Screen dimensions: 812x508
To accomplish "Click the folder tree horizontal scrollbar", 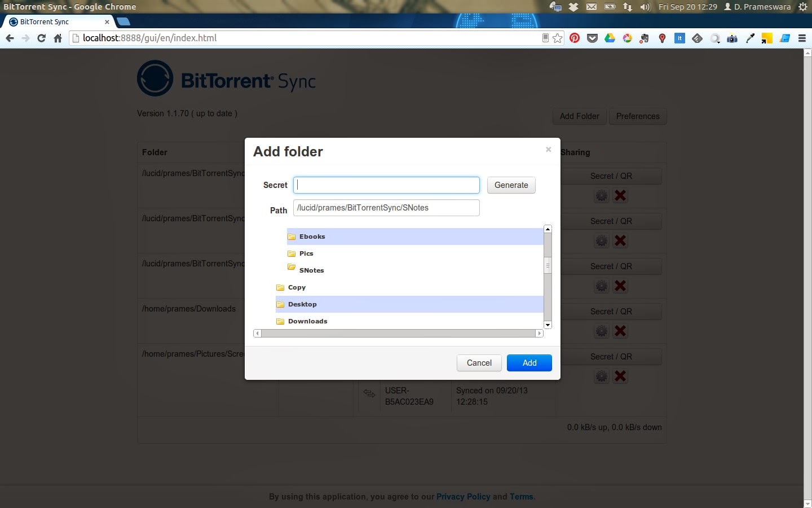I will pos(398,333).
